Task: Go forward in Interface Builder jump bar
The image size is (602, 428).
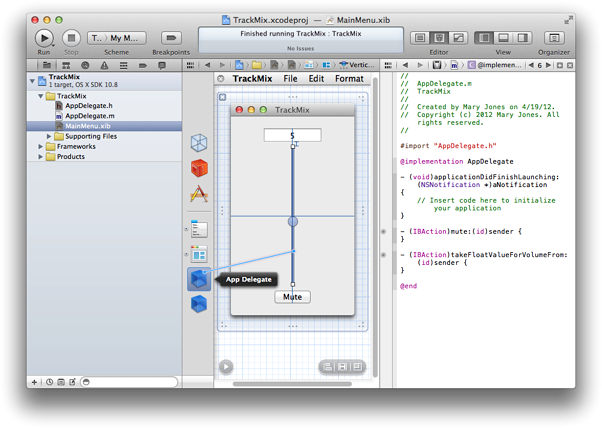Action: [x=222, y=65]
